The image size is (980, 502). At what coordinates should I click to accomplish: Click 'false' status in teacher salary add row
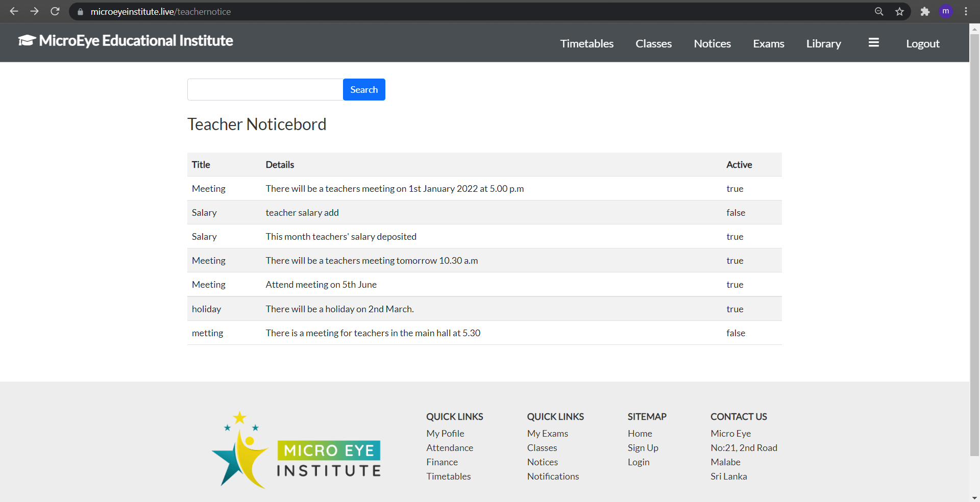736,213
